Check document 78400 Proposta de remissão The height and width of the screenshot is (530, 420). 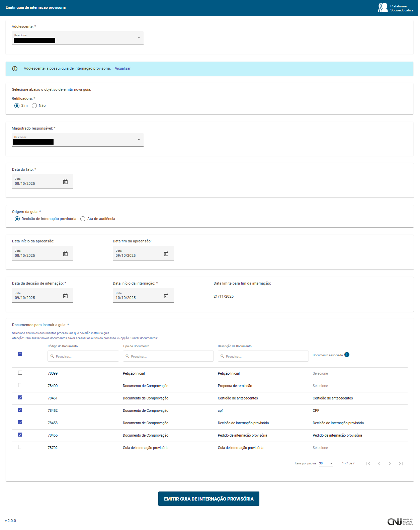(20, 385)
